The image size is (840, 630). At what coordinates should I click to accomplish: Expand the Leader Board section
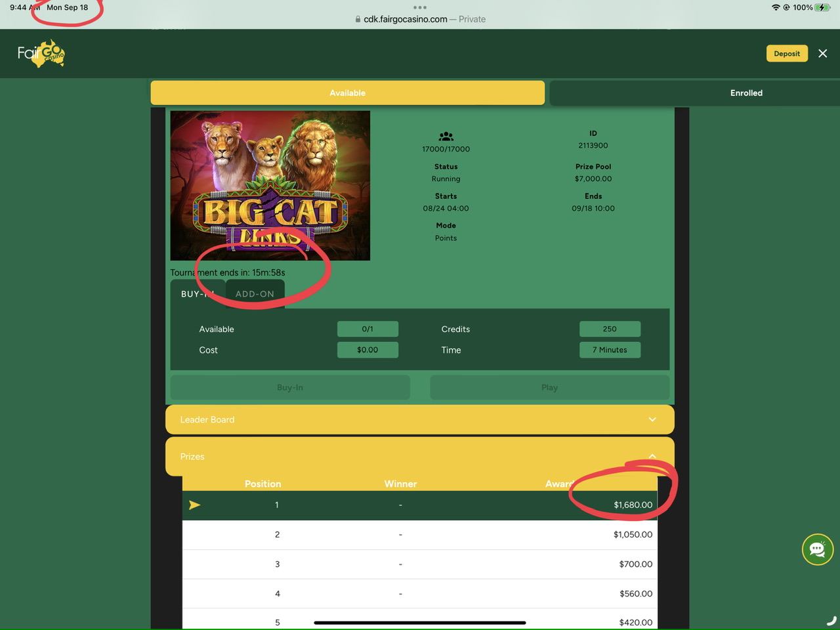click(420, 419)
